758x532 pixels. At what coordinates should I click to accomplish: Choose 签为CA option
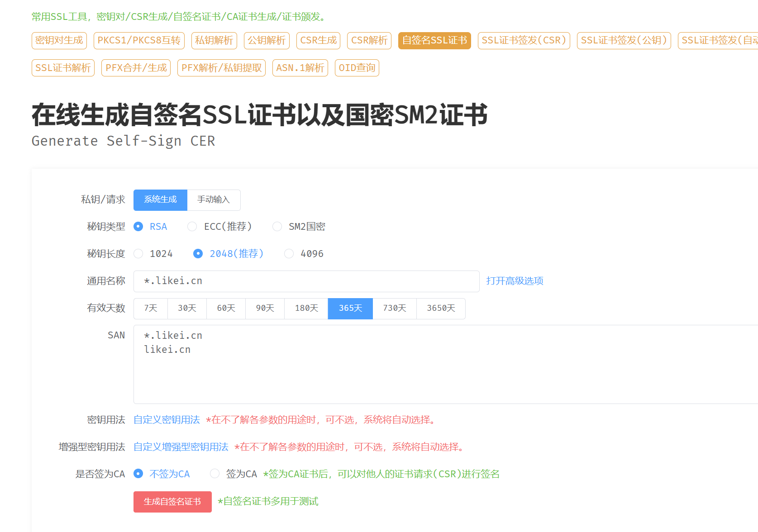point(215,474)
